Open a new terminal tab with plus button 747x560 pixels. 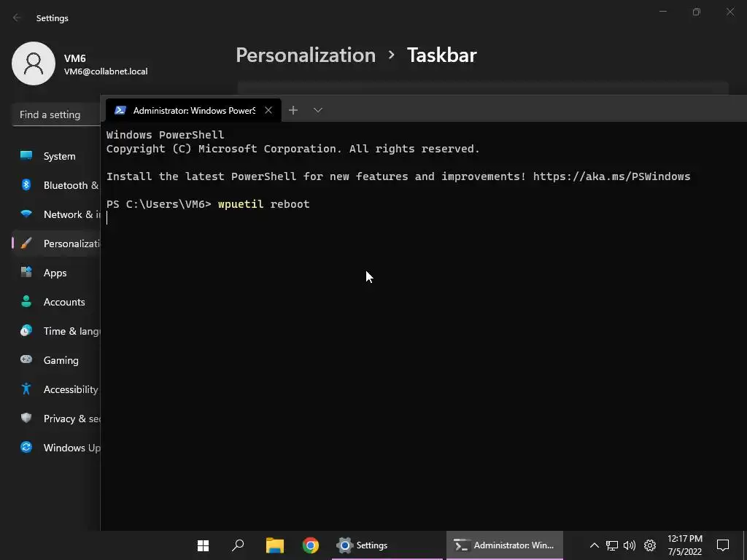(293, 110)
